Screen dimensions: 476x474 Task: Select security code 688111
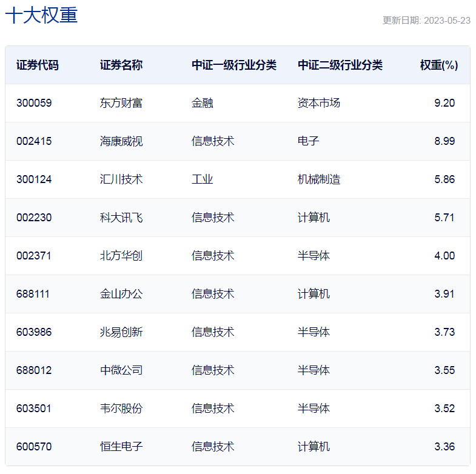click(33, 294)
